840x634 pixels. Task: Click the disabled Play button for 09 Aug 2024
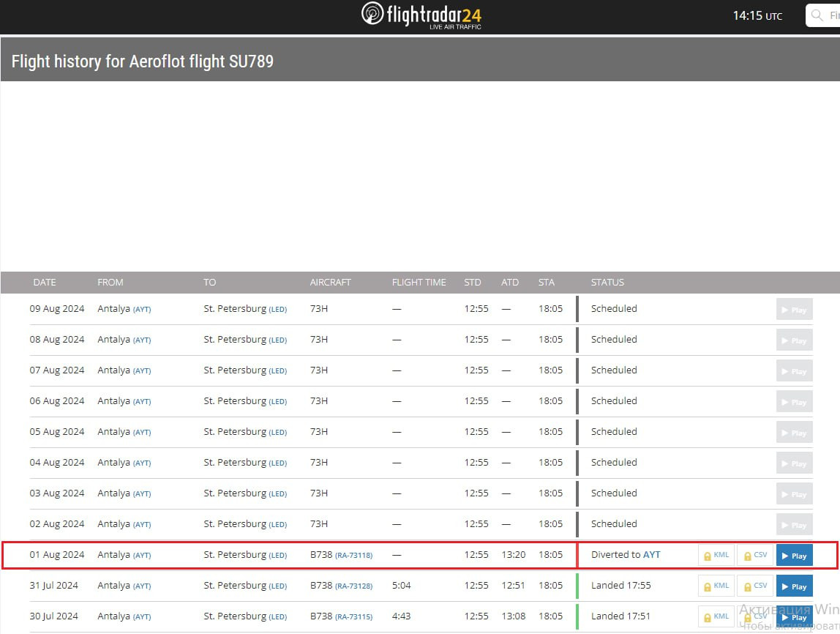pos(794,309)
